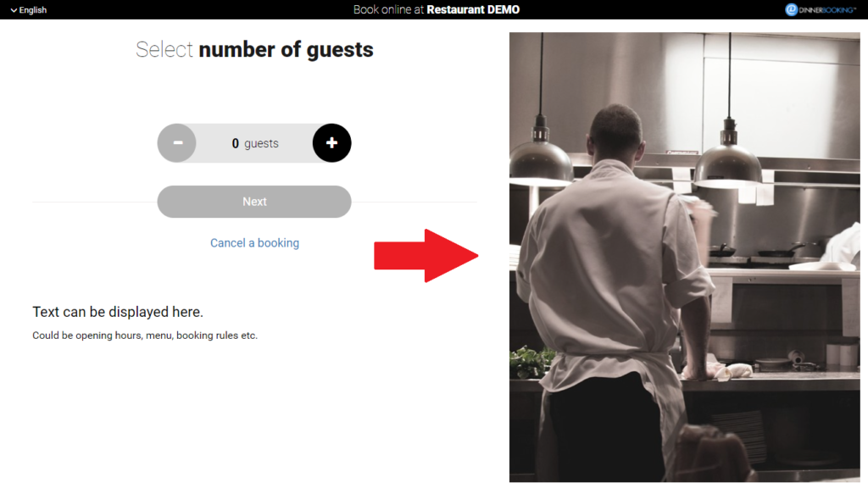Click the red arrow graphic
The width and height of the screenshot is (868, 483).
[426, 256]
